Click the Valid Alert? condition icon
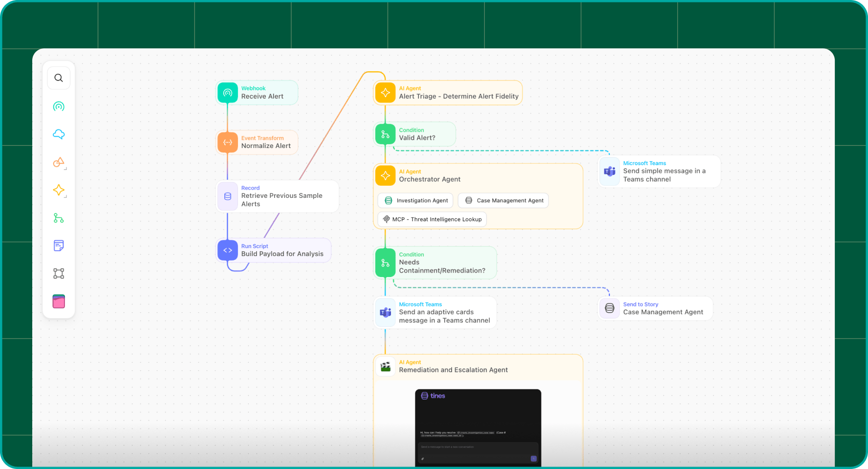The height and width of the screenshot is (469, 868). point(386,134)
